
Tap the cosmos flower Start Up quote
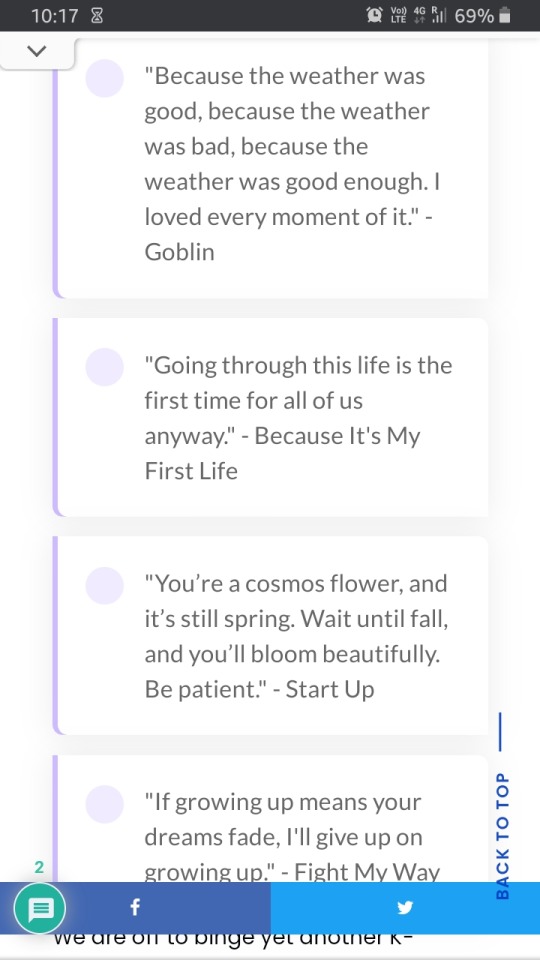pos(297,637)
